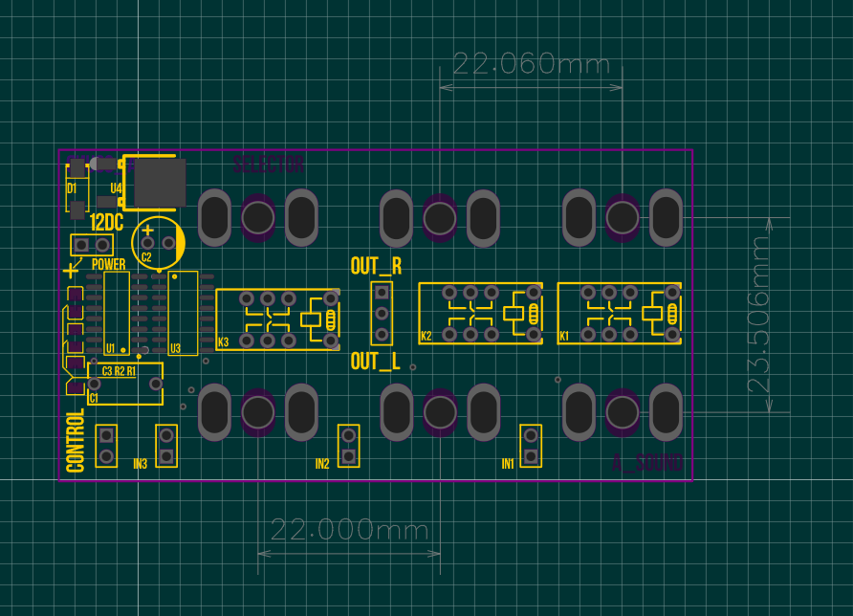Select electrolytic capacitor C2
Screen dimensions: 853x616
(159, 242)
